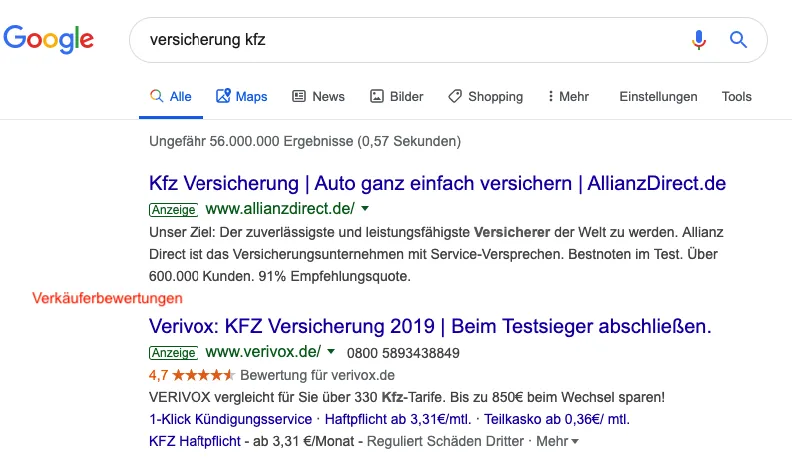Switch to the News tab
Image resolution: width=792 pixels, height=473 pixels.
318,96
